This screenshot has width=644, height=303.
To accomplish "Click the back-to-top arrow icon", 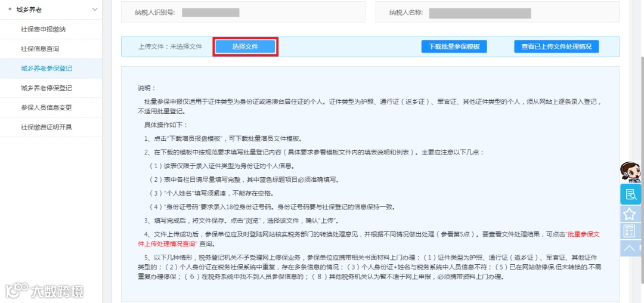I will 630,248.
